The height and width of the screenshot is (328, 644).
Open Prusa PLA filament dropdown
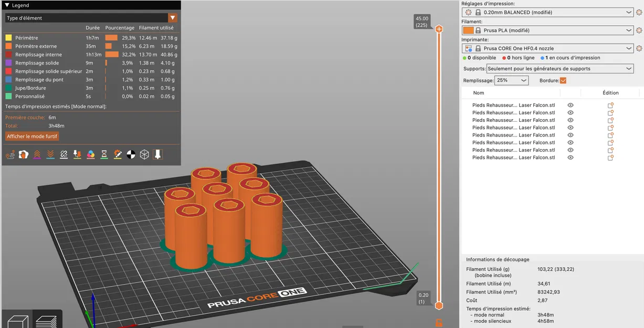click(548, 30)
